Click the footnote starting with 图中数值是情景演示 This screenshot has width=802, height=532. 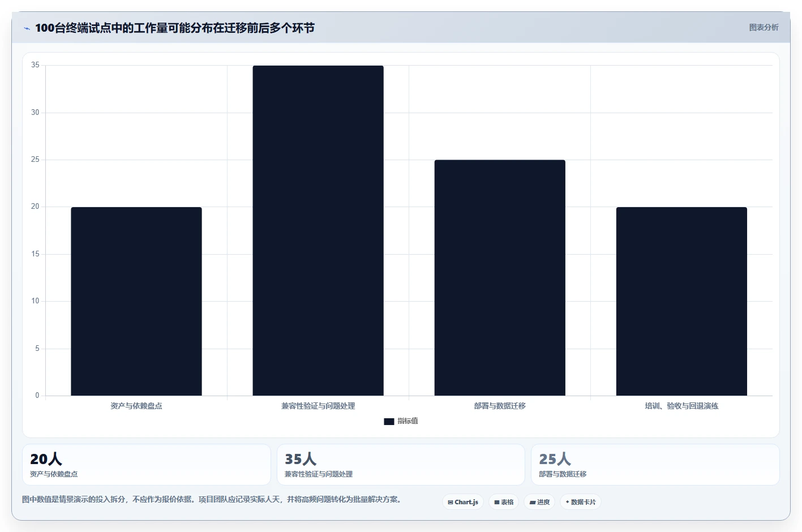pos(212,500)
